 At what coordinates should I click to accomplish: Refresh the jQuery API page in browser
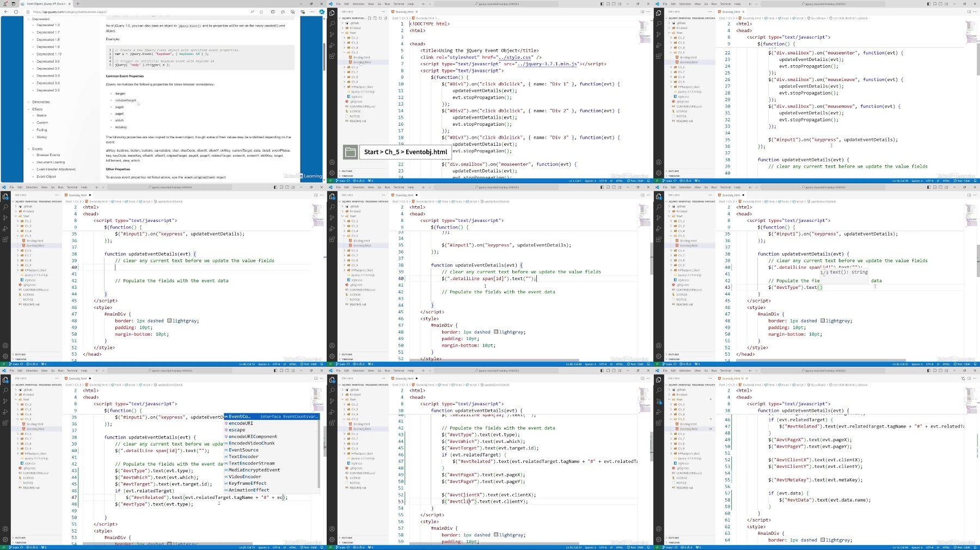tap(16, 11)
